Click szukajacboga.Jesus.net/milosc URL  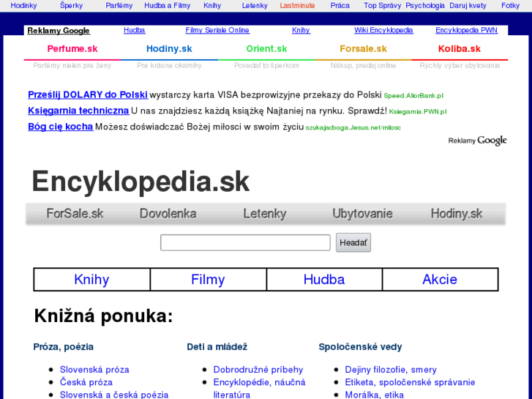click(x=353, y=127)
